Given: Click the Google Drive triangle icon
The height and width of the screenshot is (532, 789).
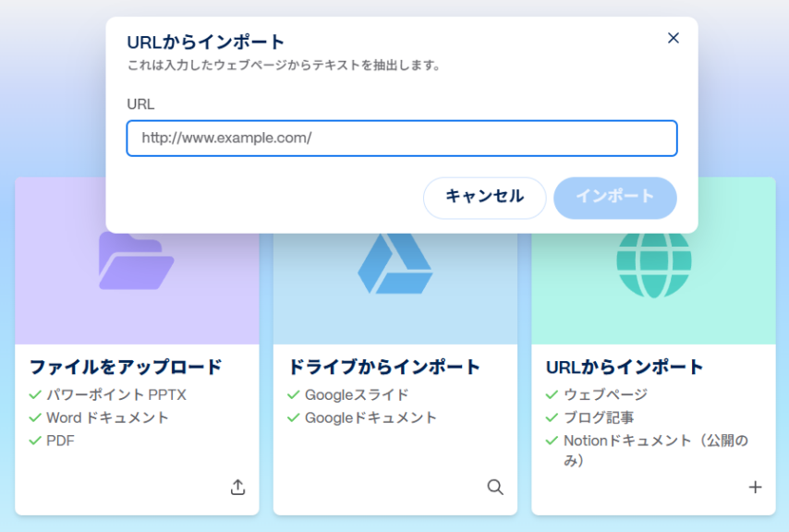Looking at the screenshot, I should coord(394,262).
